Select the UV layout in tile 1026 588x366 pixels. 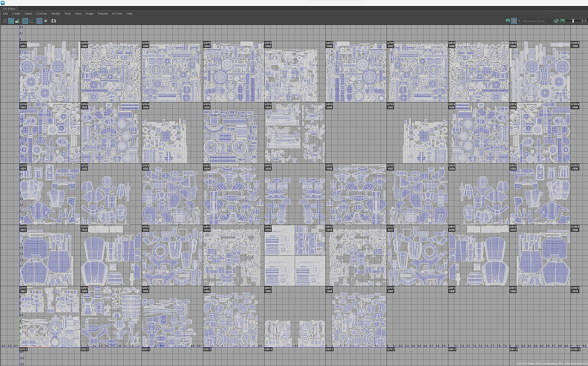[356, 194]
